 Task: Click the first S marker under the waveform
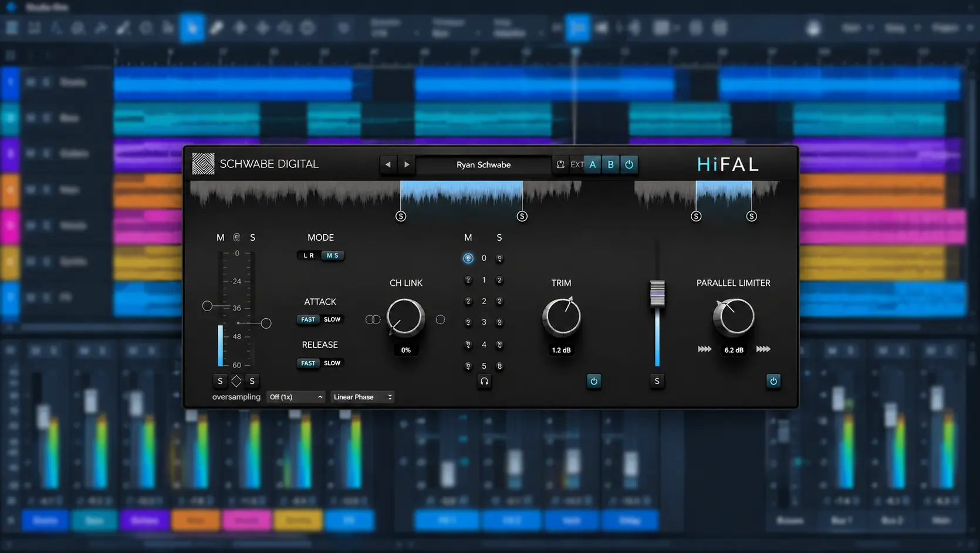401,217
